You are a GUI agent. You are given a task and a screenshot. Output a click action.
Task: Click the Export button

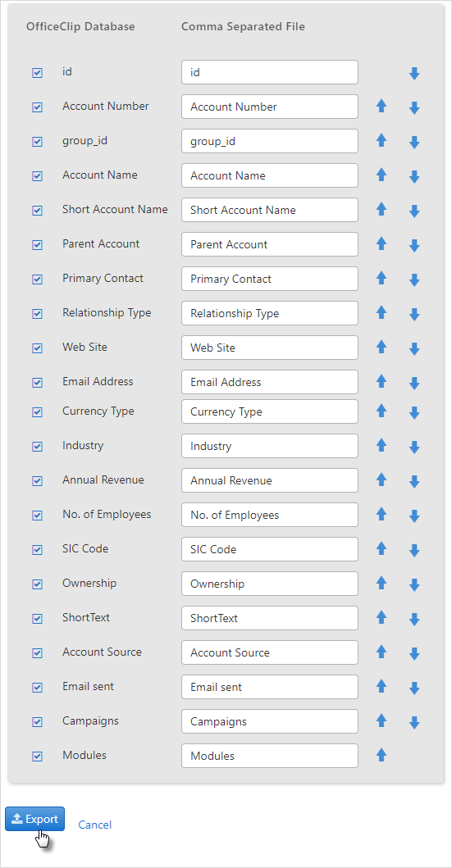pyautogui.click(x=35, y=819)
